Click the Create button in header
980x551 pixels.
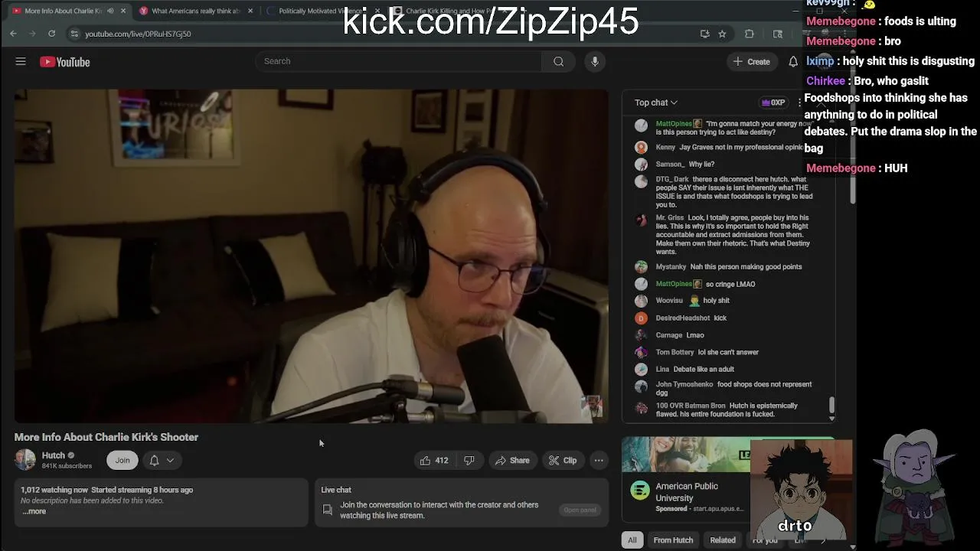pos(752,61)
